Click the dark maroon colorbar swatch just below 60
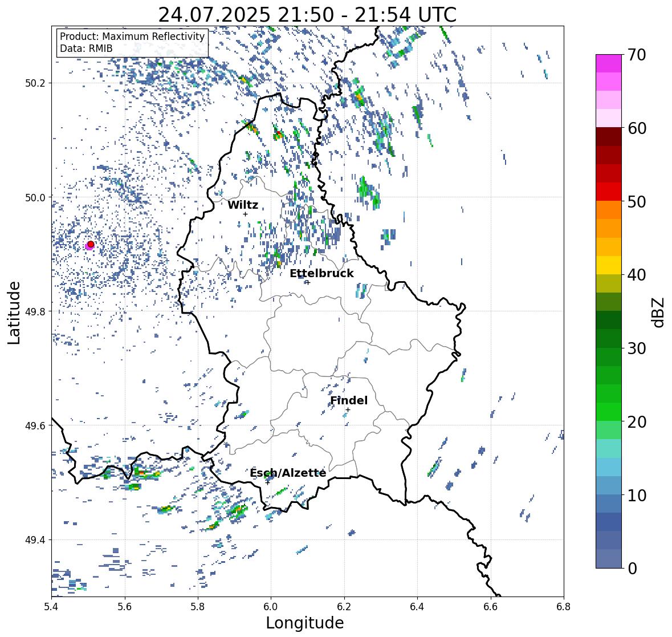The height and width of the screenshot is (637, 672). [609, 137]
